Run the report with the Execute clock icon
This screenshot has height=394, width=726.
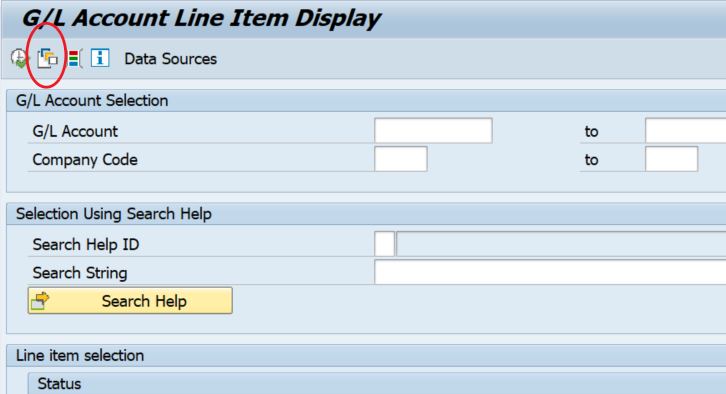pos(20,58)
